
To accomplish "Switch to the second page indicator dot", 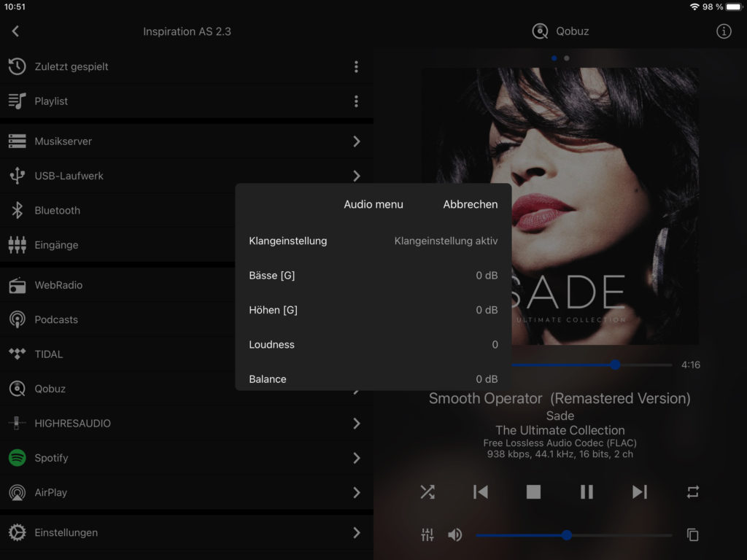I will click(566, 58).
